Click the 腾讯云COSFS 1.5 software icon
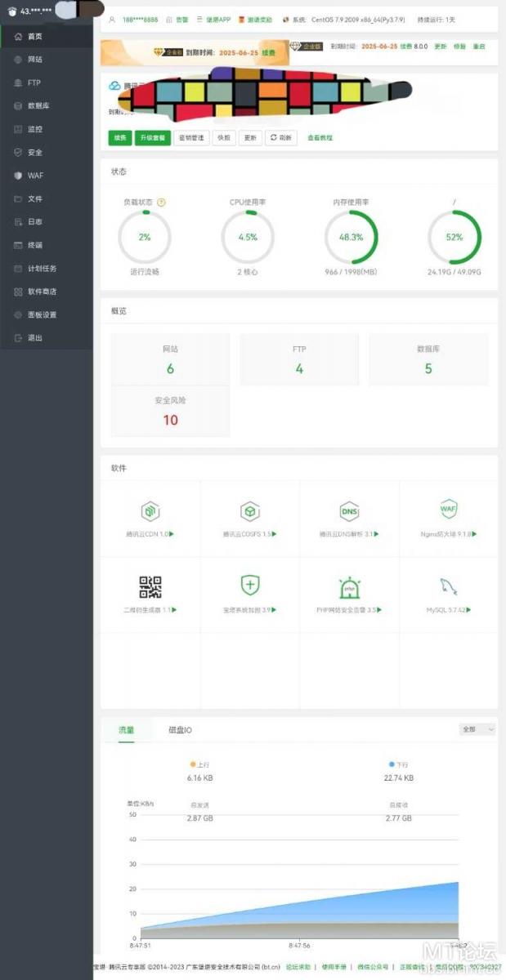The image size is (506, 980). [249, 511]
